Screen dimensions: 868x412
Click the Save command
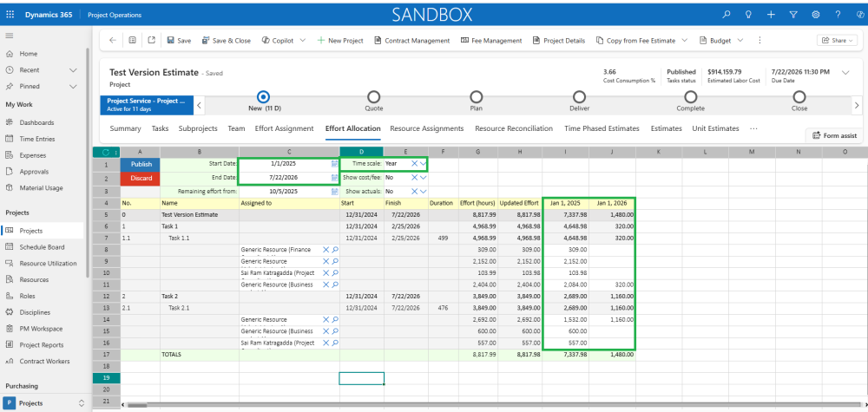(179, 41)
